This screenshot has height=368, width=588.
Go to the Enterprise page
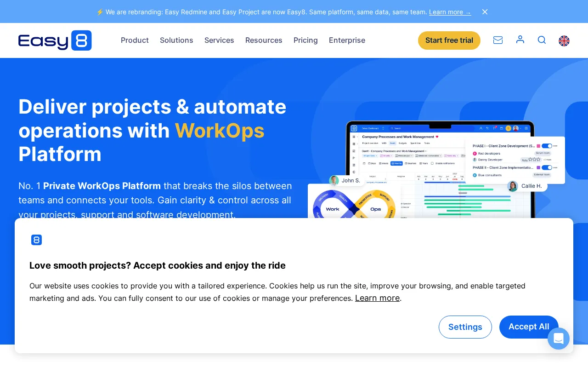(347, 40)
